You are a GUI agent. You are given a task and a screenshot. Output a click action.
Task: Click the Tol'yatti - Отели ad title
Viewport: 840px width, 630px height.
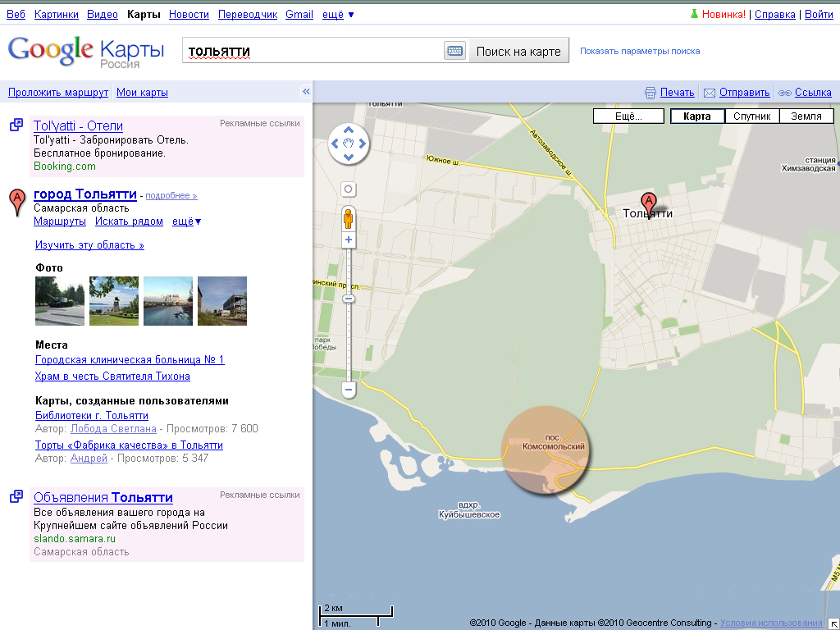(78, 126)
